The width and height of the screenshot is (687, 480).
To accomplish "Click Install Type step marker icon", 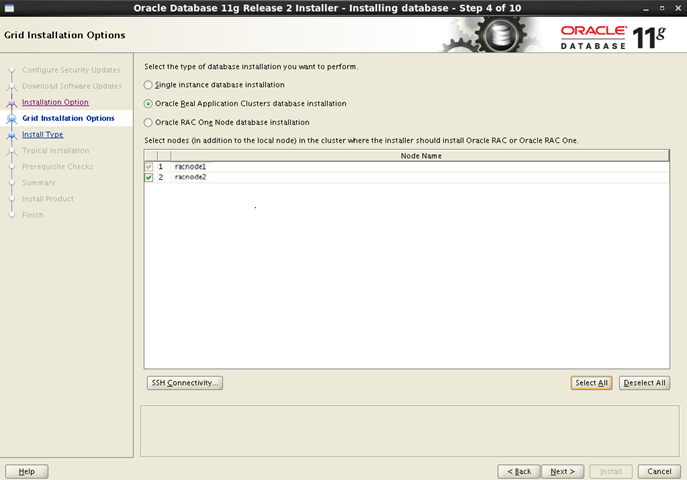I will point(12,135).
